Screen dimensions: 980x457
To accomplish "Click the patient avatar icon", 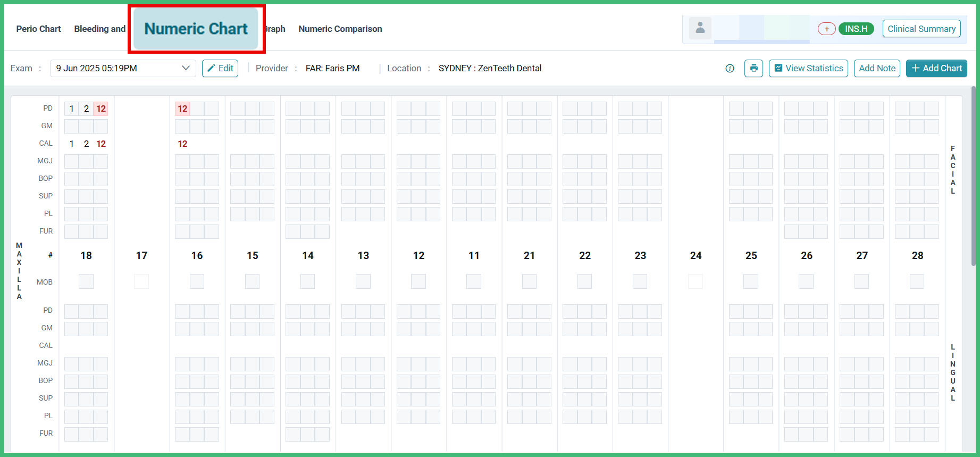I will click(x=700, y=28).
